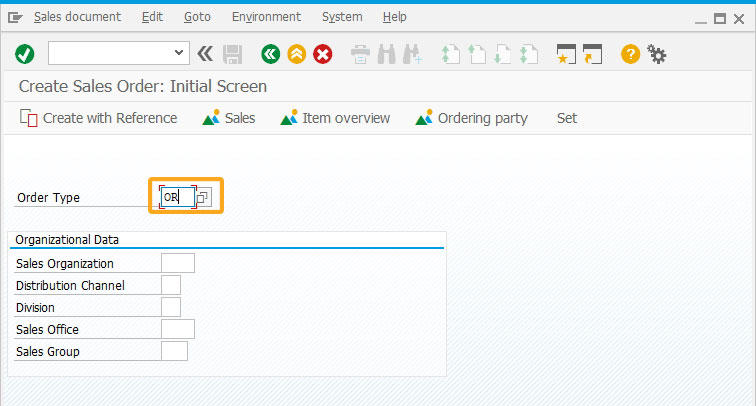756x406 pixels.
Task: Go to Last Page icon
Action: (x=528, y=54)
